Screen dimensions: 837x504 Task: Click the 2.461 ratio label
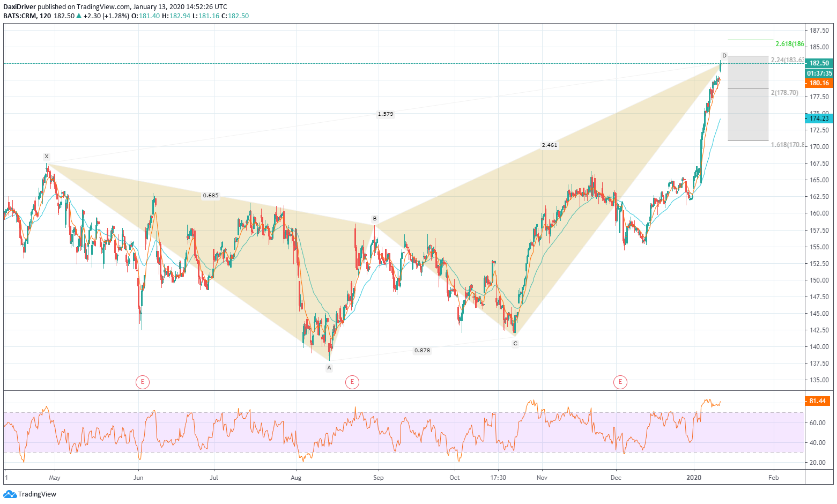(550, 145)
